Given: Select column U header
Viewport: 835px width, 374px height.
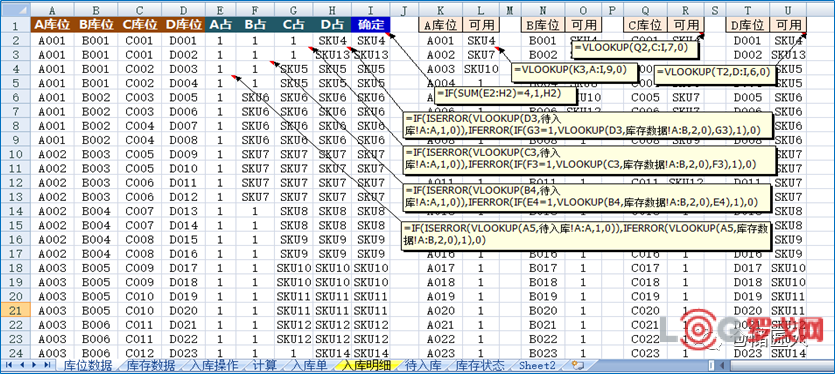Looking at the screenshot, I should tap(788, 10).
